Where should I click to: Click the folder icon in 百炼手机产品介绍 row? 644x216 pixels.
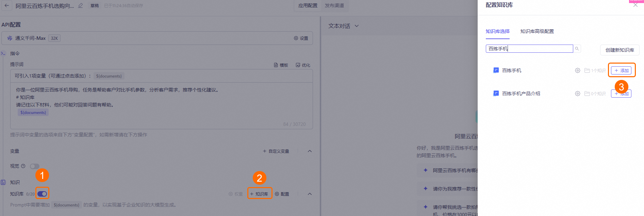click(x=587, y=94)
